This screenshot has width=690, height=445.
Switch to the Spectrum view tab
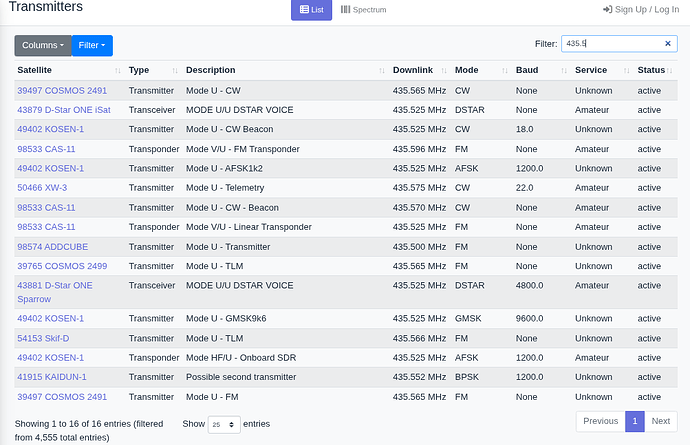pos(364,10)
